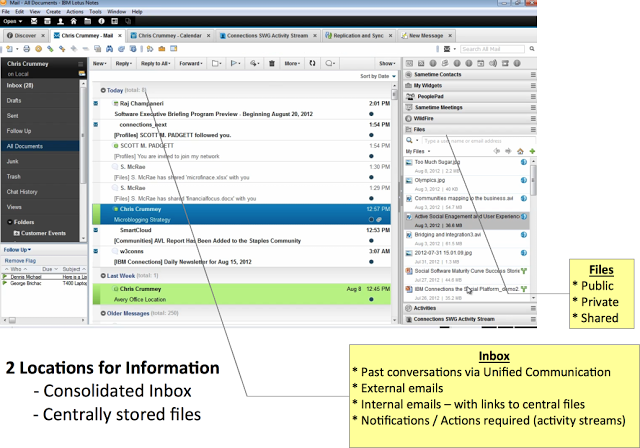Click into the Search All Mail field

click(497, 48)
